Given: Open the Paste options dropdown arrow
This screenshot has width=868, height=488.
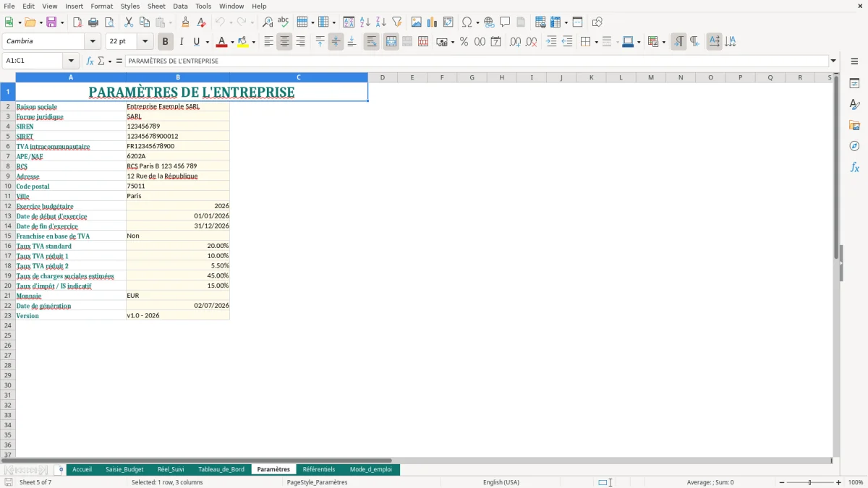Looking at the screenshot, I should (x=170, y=22).
